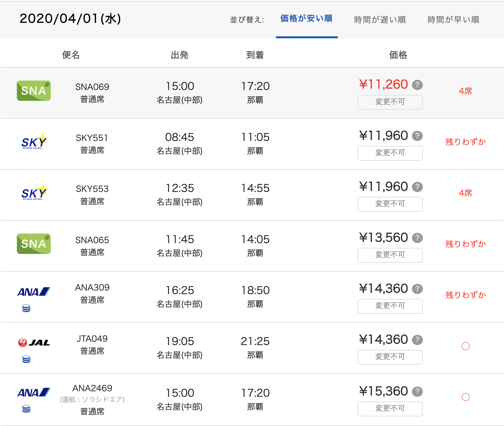This screenshot has height=426, width=504.
Task: Click the blue coin icon under JAL logo
Action: (26, 359)
